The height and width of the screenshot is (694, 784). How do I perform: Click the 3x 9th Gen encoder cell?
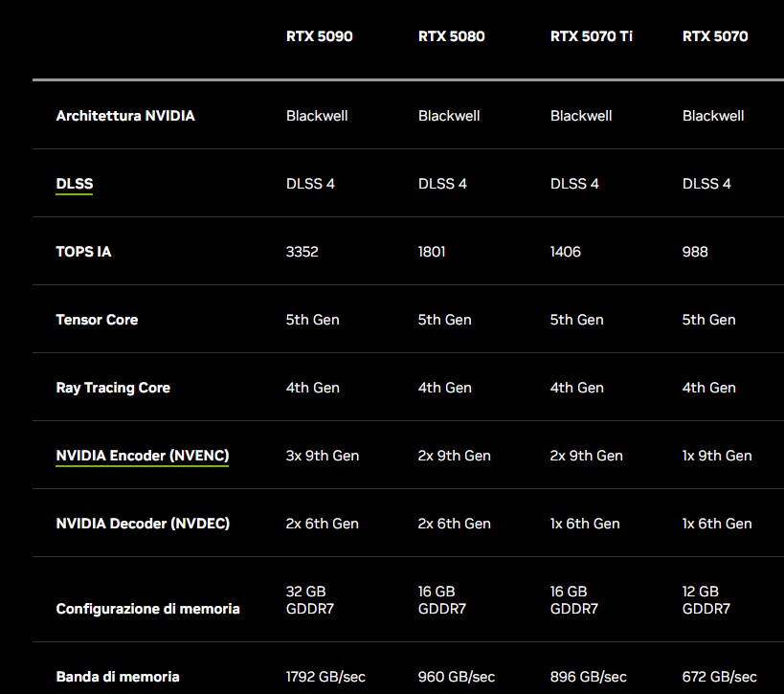point(323,456)
